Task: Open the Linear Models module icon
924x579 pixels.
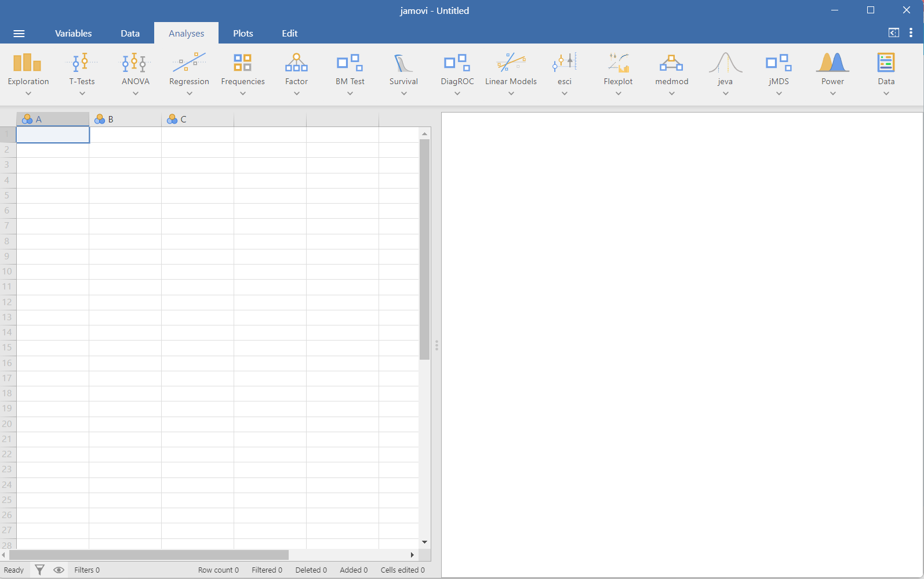Action: [511, 63]
